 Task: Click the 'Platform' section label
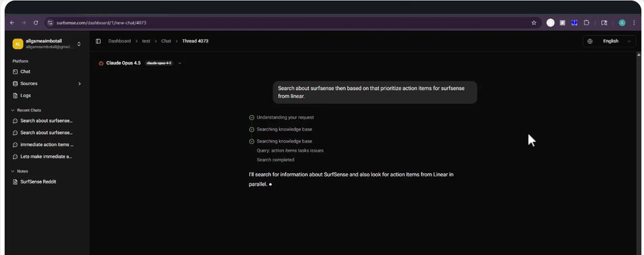(x=21, y=61)
